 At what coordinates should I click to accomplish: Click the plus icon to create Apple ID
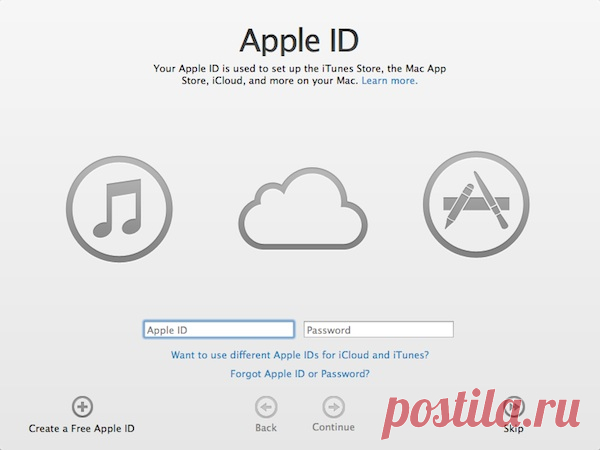pyautogui.click(x=82, y=406)
